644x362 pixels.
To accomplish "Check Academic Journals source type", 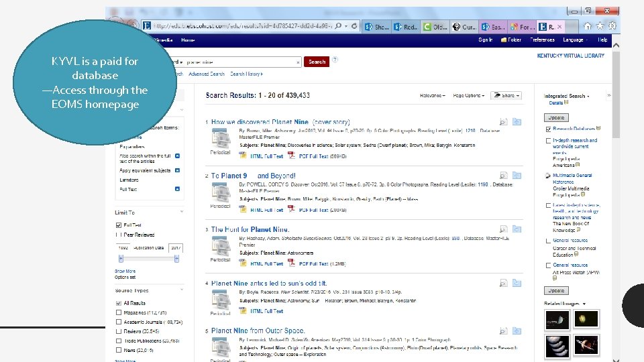I will [x=119, y=322].
